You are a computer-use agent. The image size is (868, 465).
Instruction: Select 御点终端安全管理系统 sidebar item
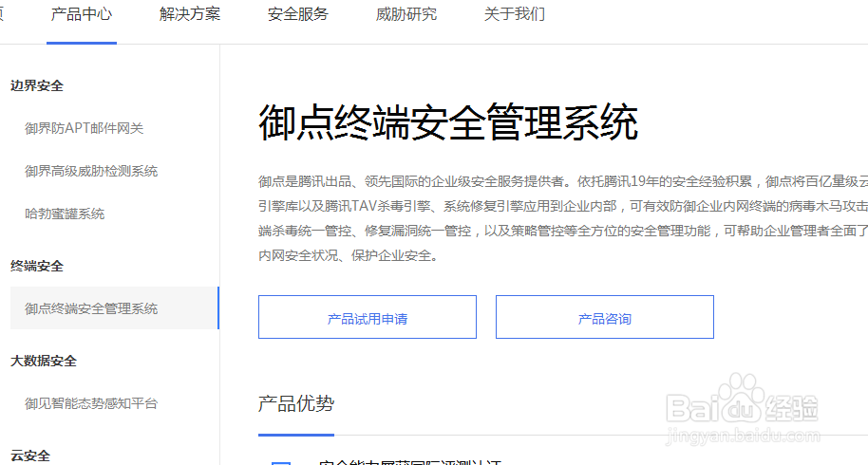coord(115,308)
